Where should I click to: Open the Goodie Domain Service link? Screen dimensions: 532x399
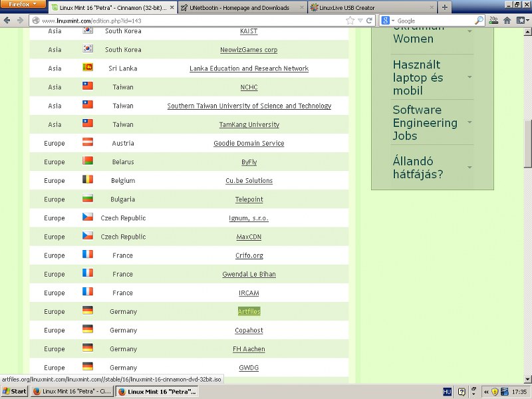coord(249,143)
